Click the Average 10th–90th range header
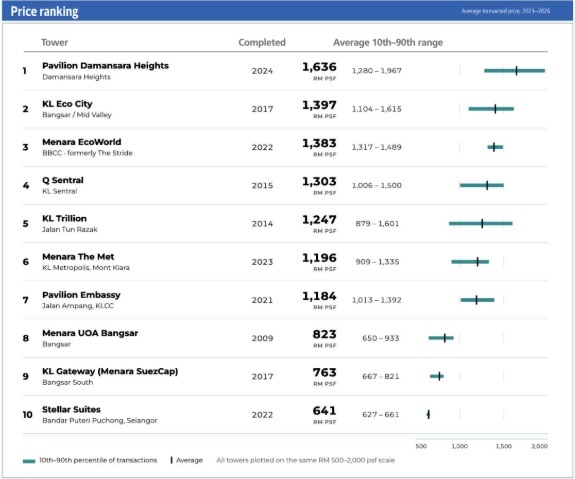Viewport: 575px width, 479px height. point(388,43)
